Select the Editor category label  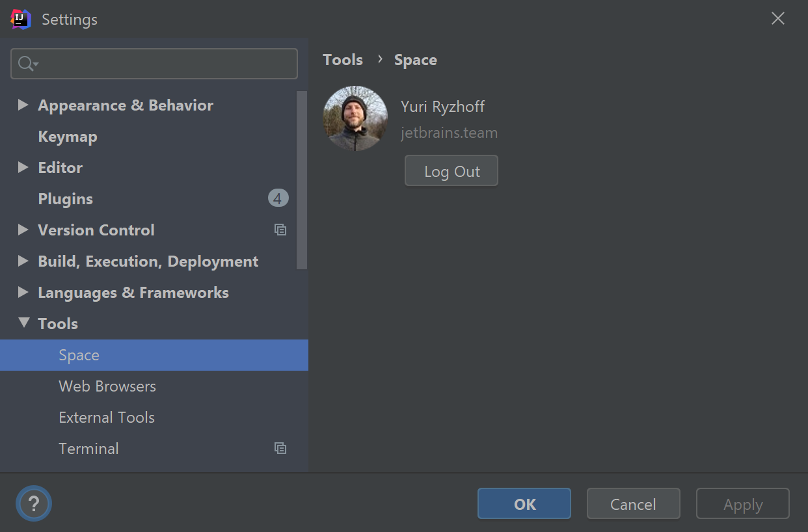[x=61, y=168]
